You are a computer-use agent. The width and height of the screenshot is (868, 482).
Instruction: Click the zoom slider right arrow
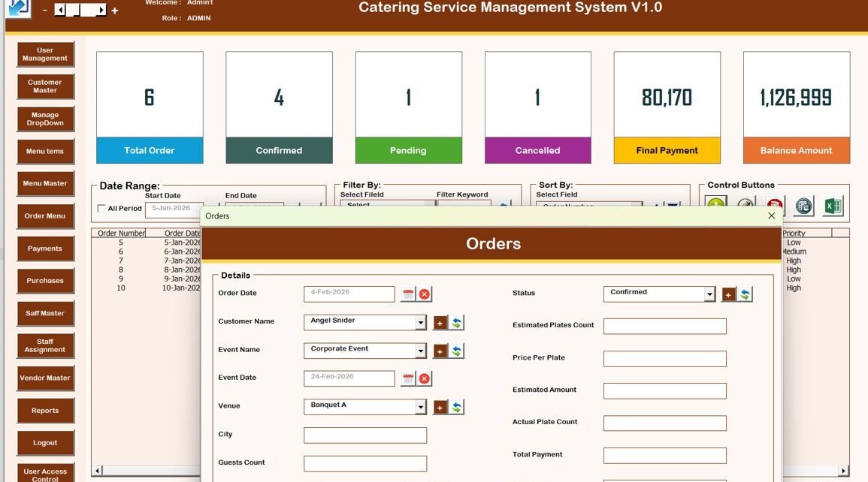[x=101, y=11]
